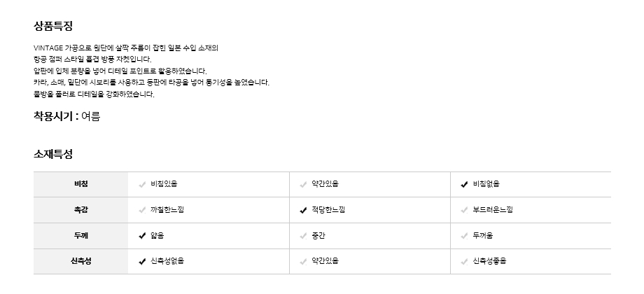
Task: Click the 소재특성 section heading
Action: tap(53, 154)
